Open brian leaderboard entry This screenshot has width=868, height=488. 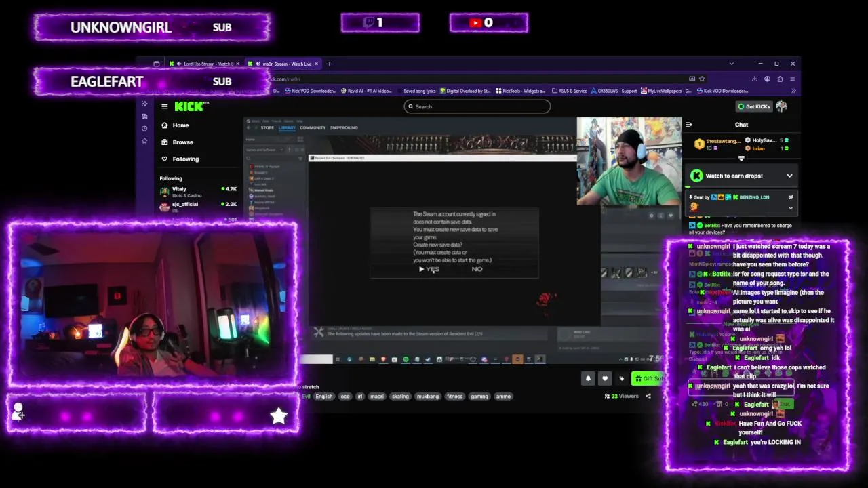[x=766, y=148]
